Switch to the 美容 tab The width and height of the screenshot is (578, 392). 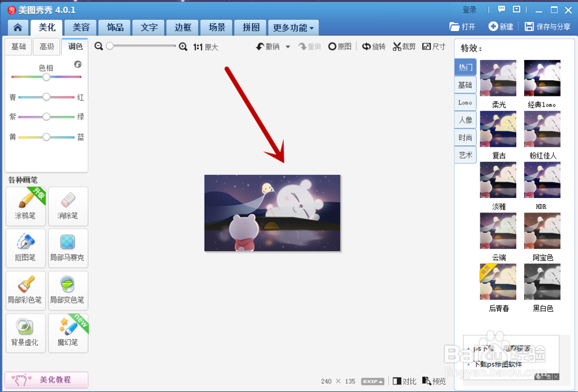(x=81, y=28)
